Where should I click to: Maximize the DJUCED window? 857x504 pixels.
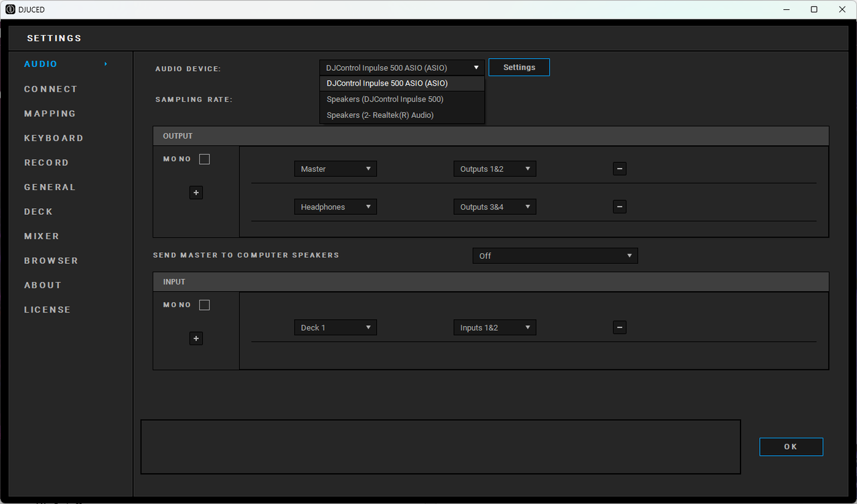coord(814,9)
